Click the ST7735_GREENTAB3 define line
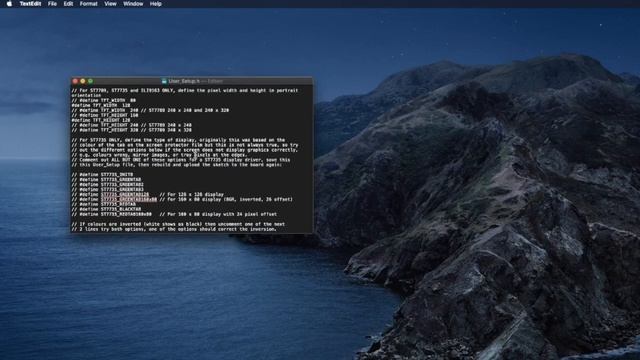 click(108, 189)
